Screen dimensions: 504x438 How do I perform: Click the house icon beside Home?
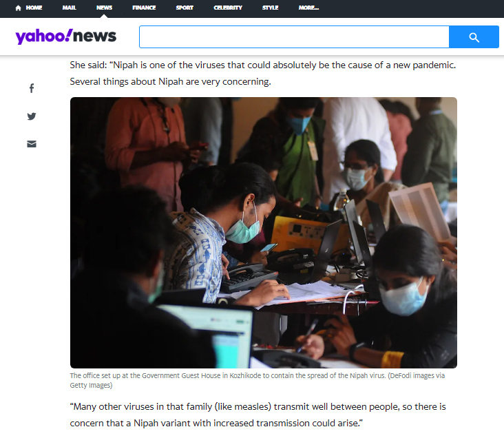coord(19,8)
